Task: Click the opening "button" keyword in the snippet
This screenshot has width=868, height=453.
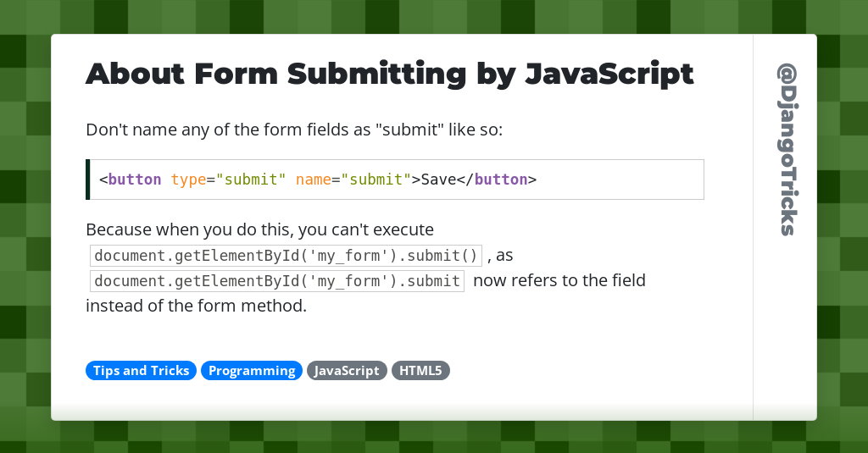Action: (134, 180)
